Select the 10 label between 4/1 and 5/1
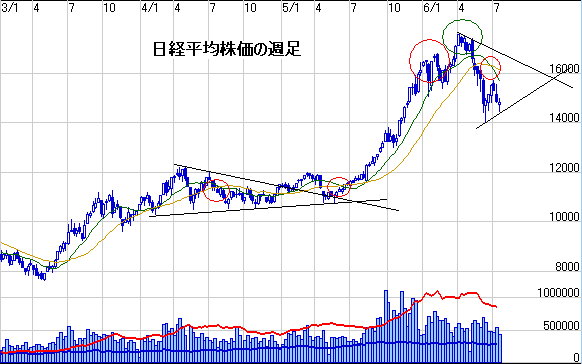582x364 pixels. pos(251,8)
